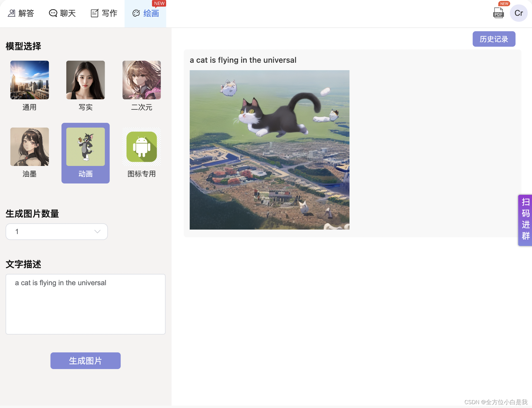Click the 解答 person icon
This screenshot has height=408, width=532.
click(x=12, y=13)
